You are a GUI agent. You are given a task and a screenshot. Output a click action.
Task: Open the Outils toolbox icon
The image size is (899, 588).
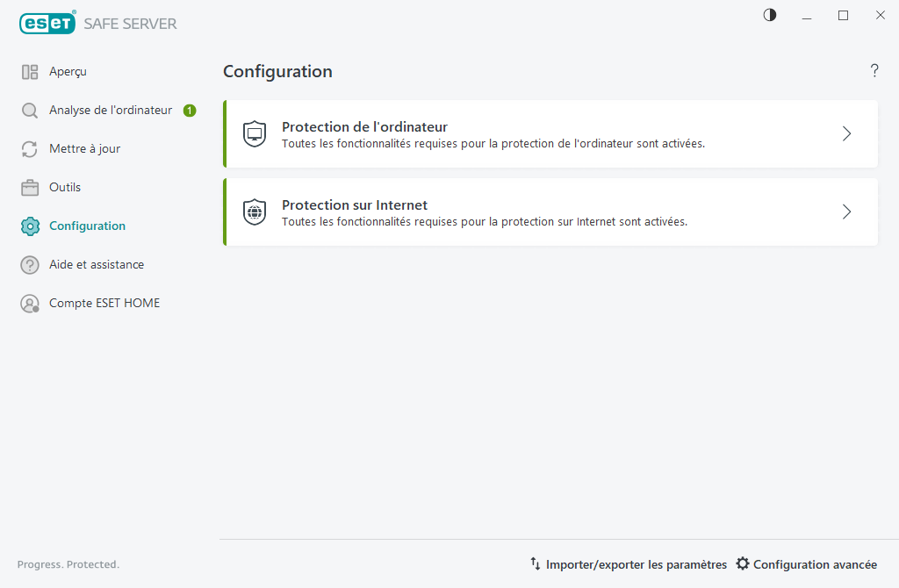pos(31,187)
